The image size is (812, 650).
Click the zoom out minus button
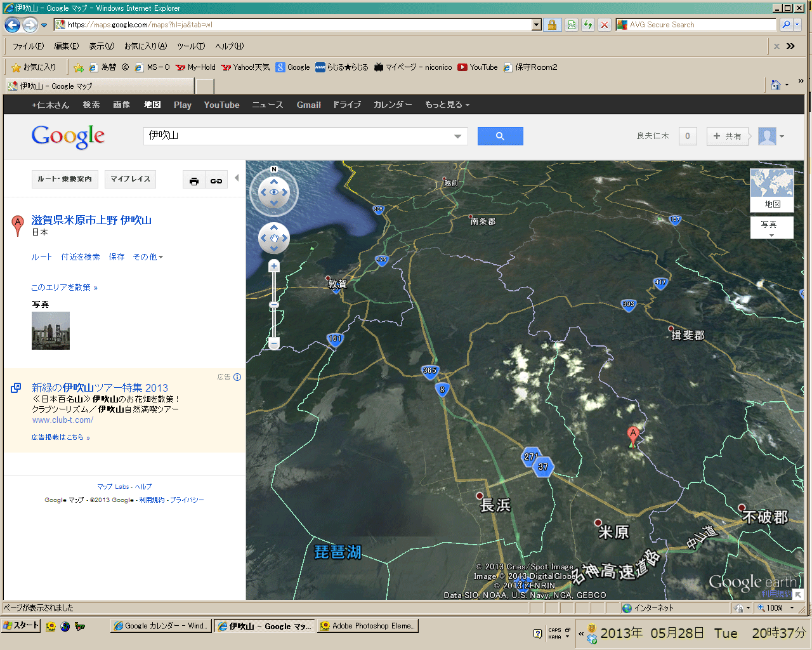pos(274,343)
